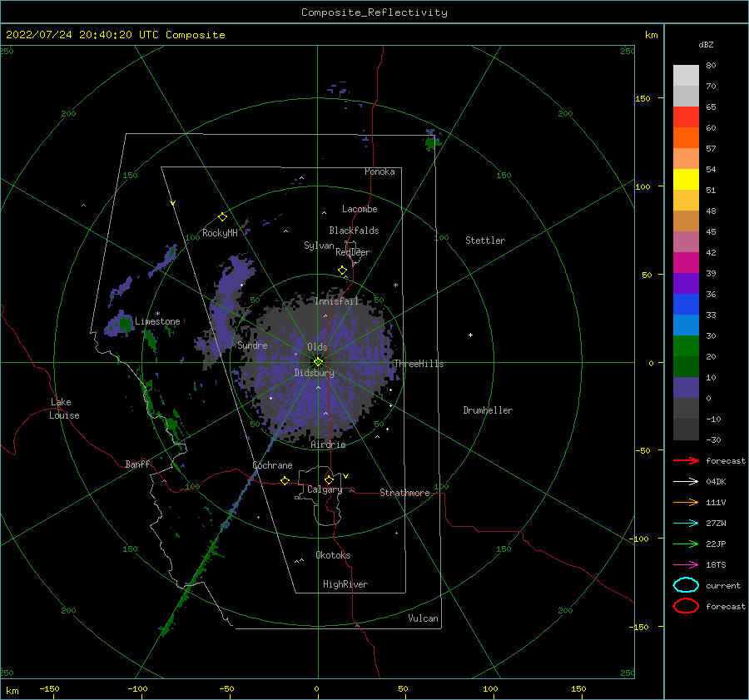Click the 04DK legend label text
Viewport: 749px width, 700px height.
coord(716,482)
